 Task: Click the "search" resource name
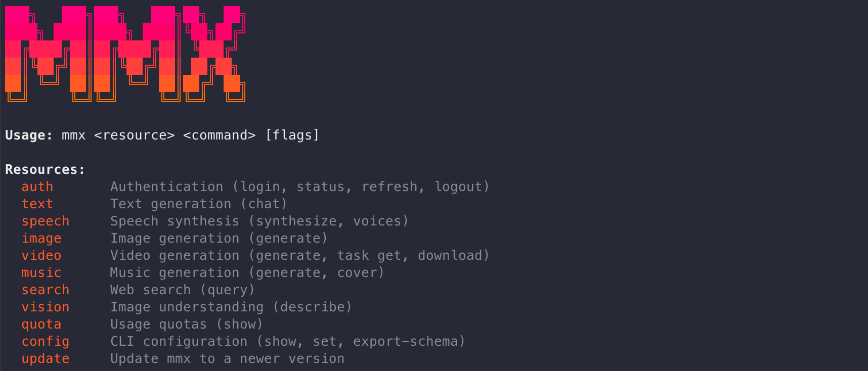(x=45, y=290)
